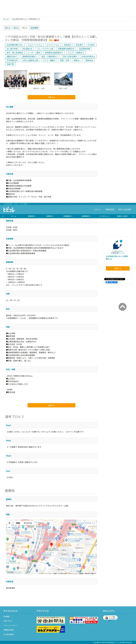Click the 完全週休2日 tag
The width and height of the screenshot is (136, 644).
coord(27,49)
